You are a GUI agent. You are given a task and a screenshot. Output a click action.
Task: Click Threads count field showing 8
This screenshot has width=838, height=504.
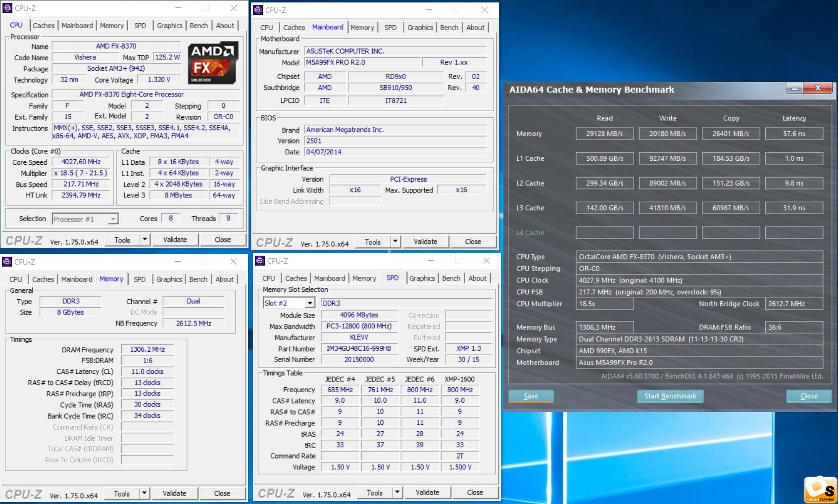pyautogui.click(x=228, y=218)
